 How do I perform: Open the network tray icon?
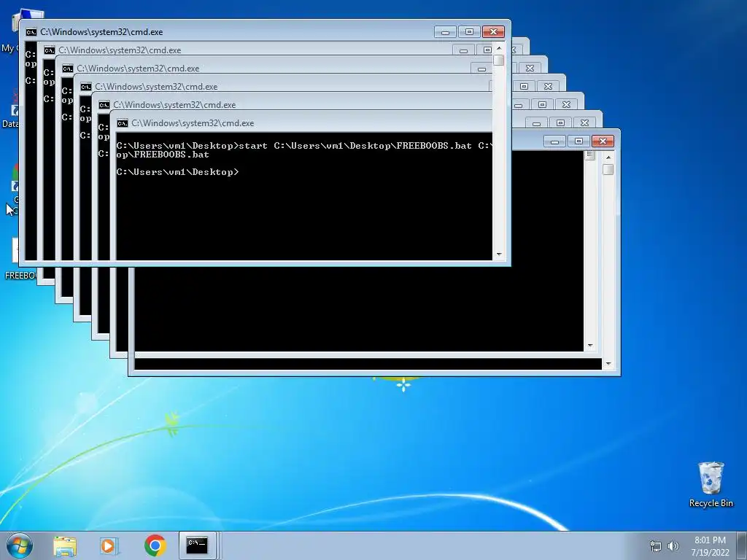pos(656,546)
